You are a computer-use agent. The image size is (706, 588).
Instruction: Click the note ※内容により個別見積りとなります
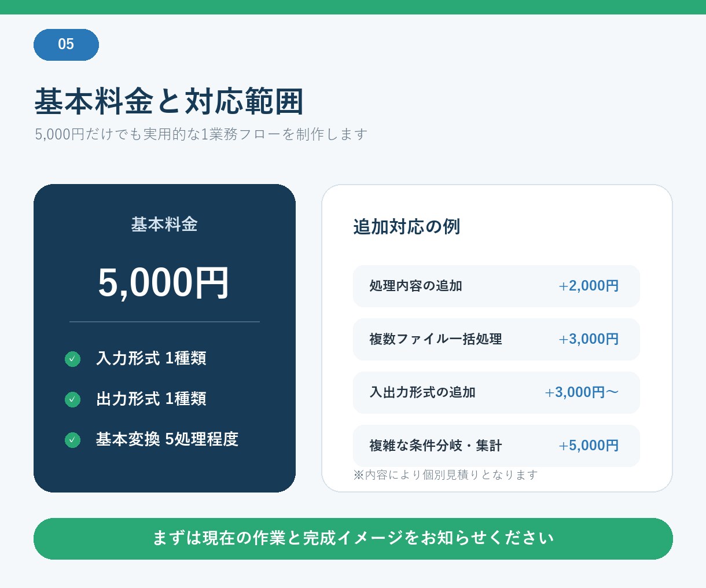click(446, 475)
